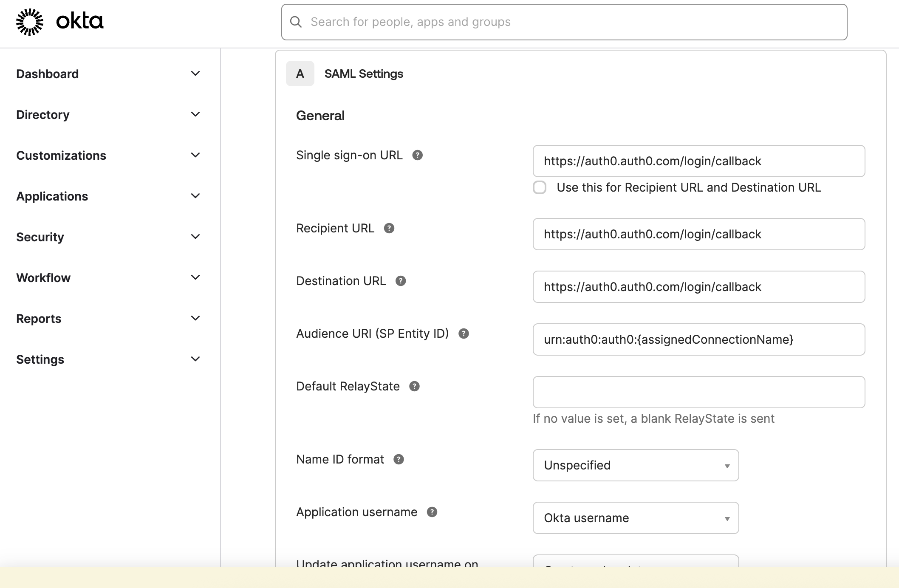Click the okta wordmark link
899x588 pixels.
(80, 21)
